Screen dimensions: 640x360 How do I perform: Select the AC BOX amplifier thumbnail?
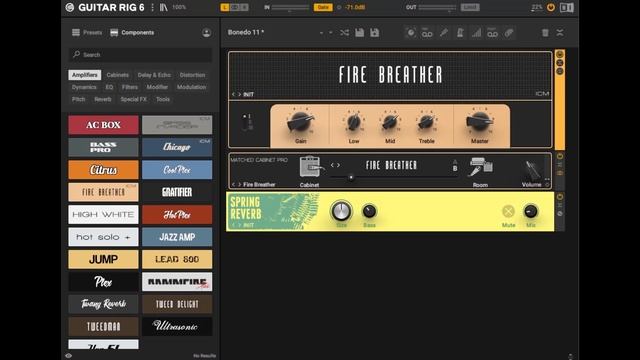point(103,125)
